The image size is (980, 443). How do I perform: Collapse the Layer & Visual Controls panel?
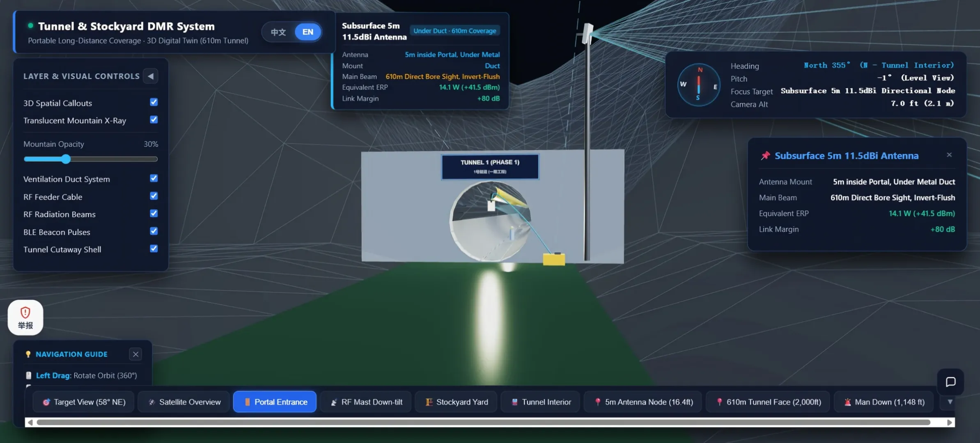coord(151,76)
